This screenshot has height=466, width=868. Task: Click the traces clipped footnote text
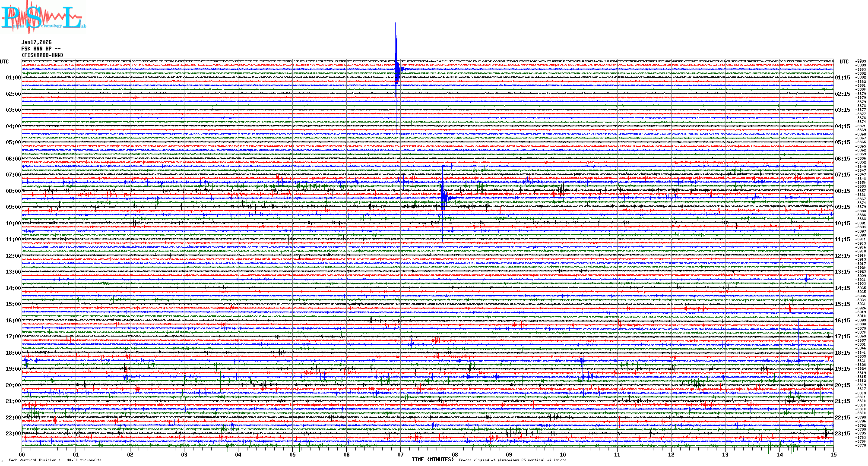tap(512, 460)
